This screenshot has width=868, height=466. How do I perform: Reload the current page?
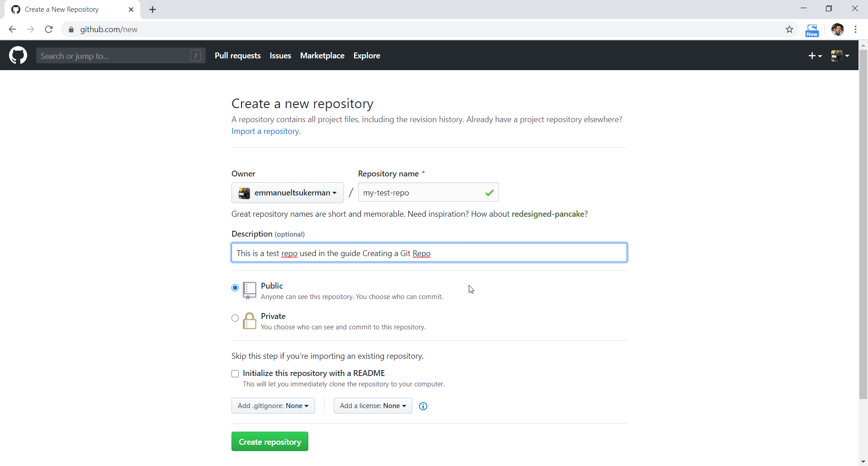[x=49, y=29]
